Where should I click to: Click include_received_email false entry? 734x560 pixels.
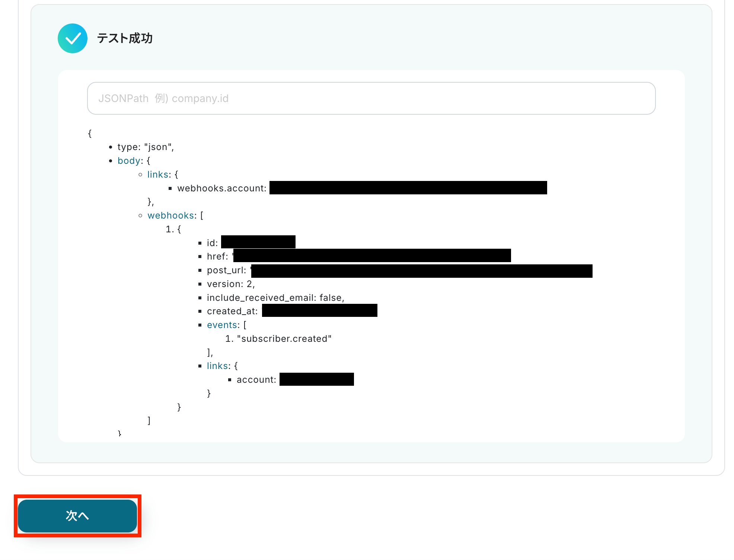[275, 298]
